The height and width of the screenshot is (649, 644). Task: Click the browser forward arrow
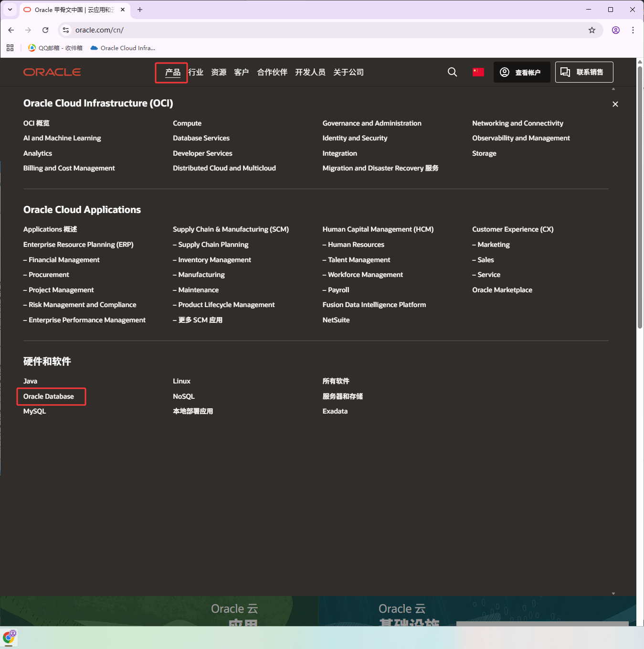(x=28, y=30)
